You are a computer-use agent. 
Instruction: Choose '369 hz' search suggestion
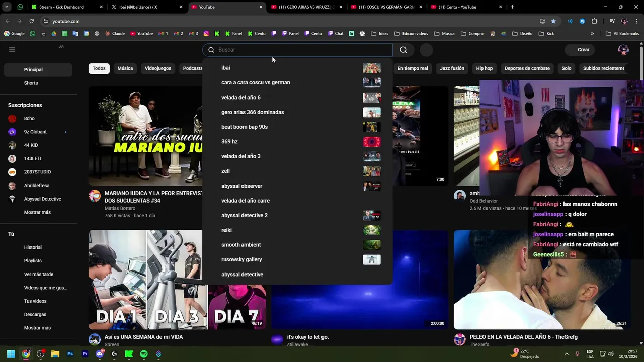297,142
